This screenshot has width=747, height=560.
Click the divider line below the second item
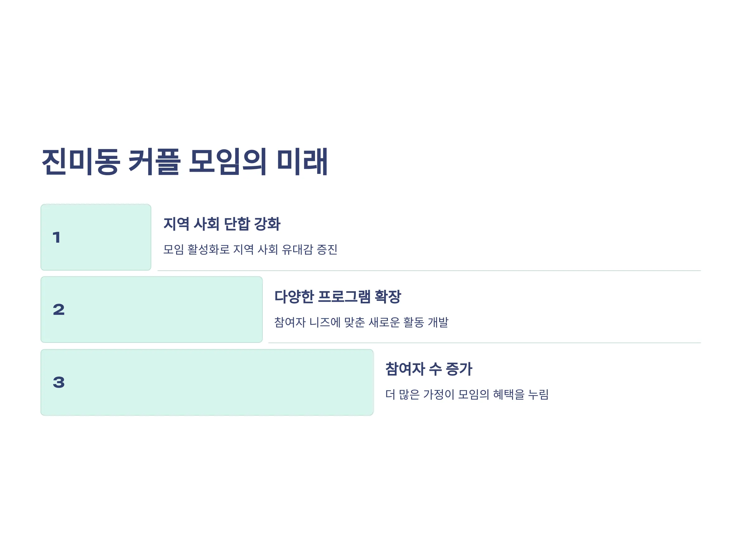click(x=485, y=343)
